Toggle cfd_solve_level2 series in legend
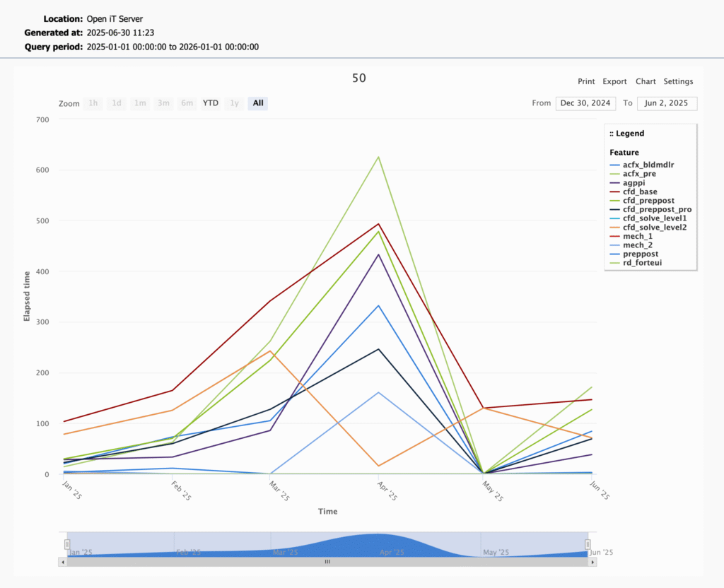The height and width of the screenshot is (588, 724). point(654,227)
